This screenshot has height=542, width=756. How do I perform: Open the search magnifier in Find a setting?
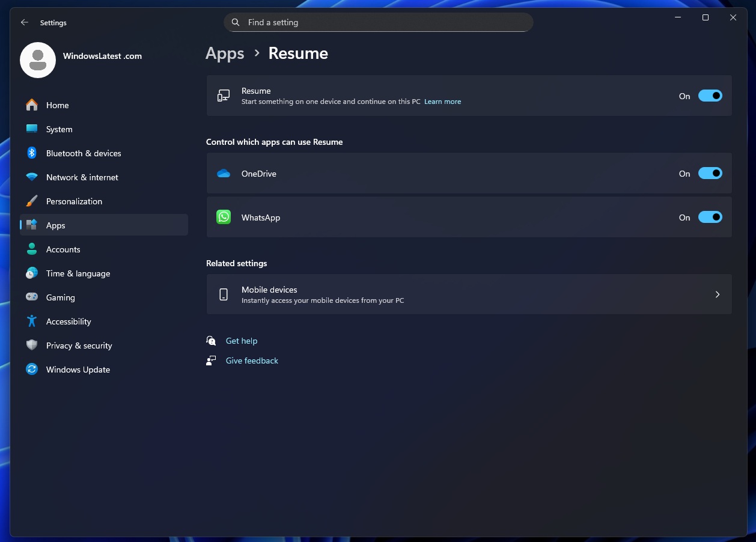(235, 22)
